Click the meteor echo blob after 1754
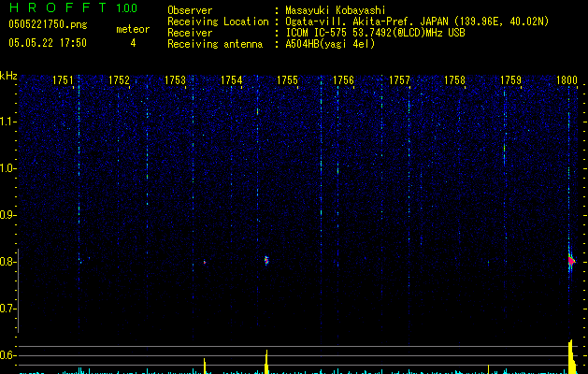 266,260
